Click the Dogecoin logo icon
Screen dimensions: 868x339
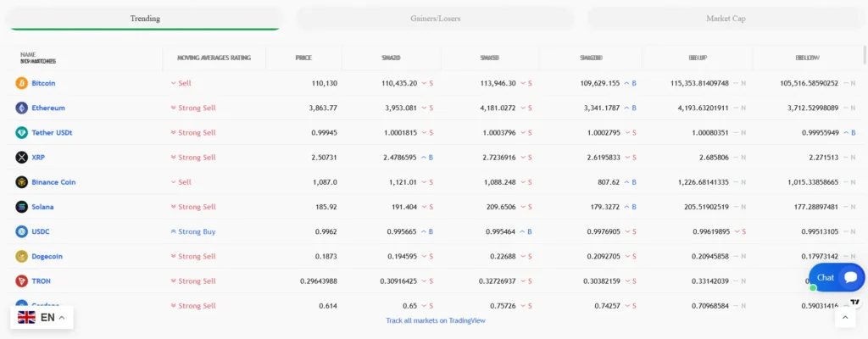pyautogui.click(x=22, y=256)
